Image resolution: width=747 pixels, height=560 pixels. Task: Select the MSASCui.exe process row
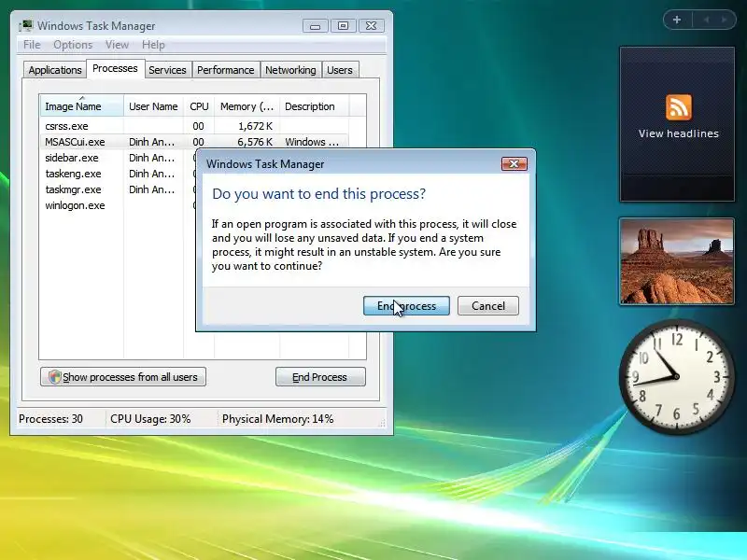pos(194,142)
